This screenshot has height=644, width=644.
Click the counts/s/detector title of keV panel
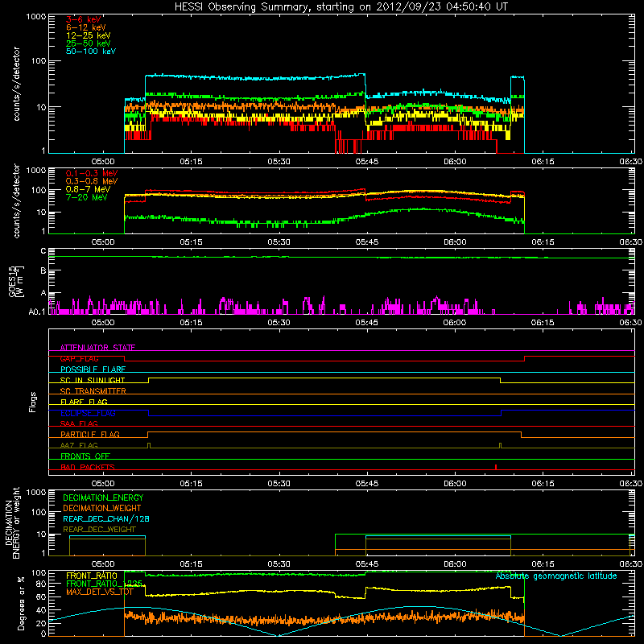16,84
